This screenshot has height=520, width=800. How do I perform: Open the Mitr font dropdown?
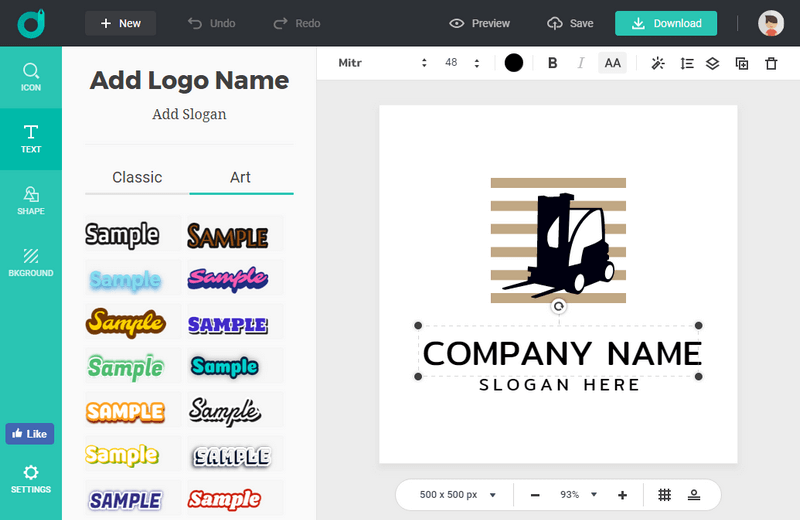(x=382, y=63)
